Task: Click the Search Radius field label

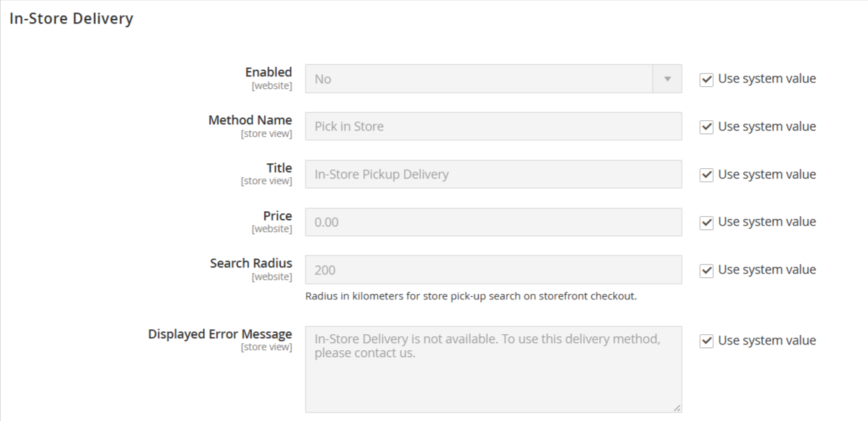Action: point(251,263)
